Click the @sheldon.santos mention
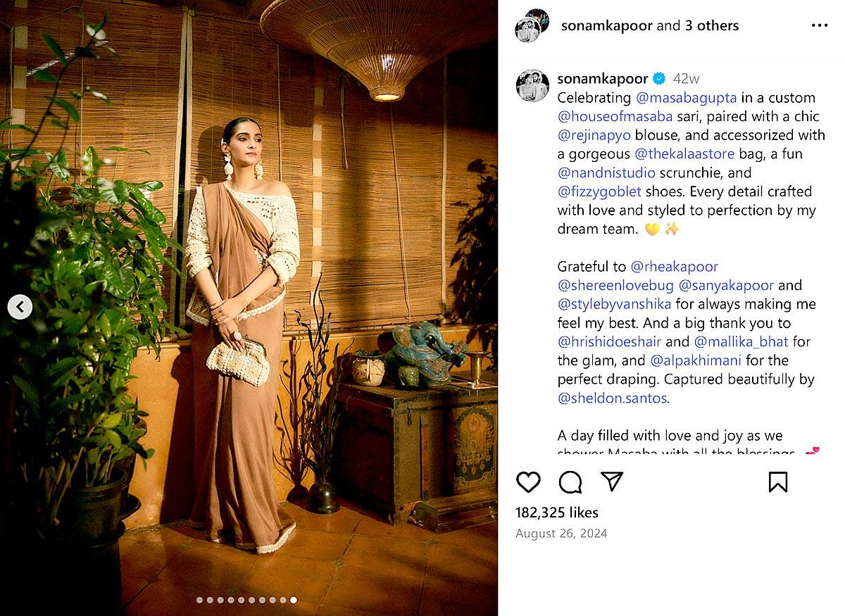 click(612, 398)
